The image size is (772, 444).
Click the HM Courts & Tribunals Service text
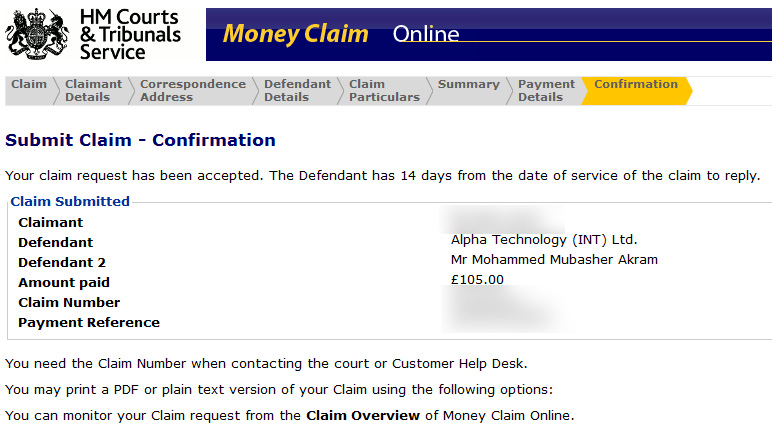point(130,34)
